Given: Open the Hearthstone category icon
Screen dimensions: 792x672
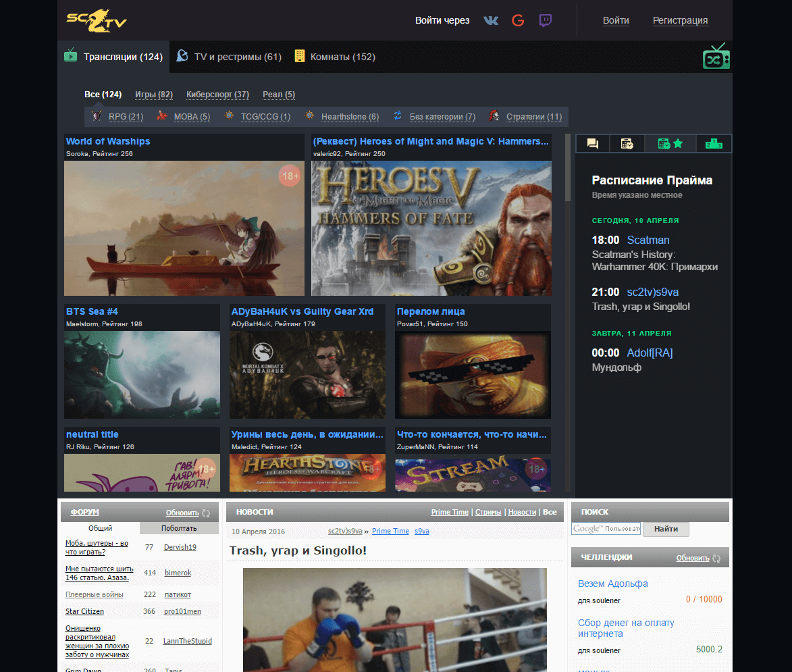Looking at the screenshot, I should pos(309,115).
